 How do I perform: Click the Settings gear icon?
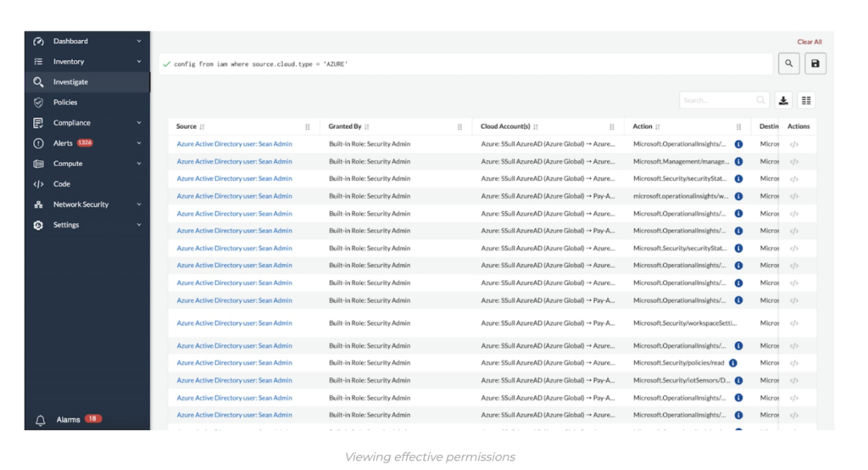(38, 225)
